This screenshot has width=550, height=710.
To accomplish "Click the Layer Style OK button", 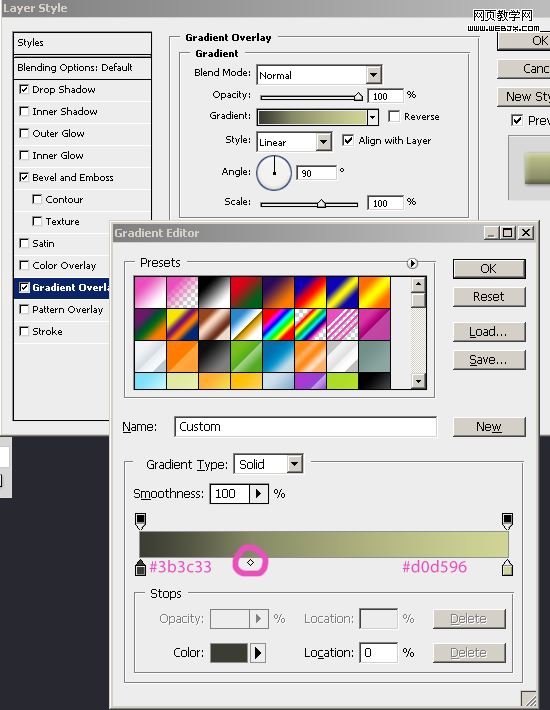I will pyautogui.click(x=524, y=41).
